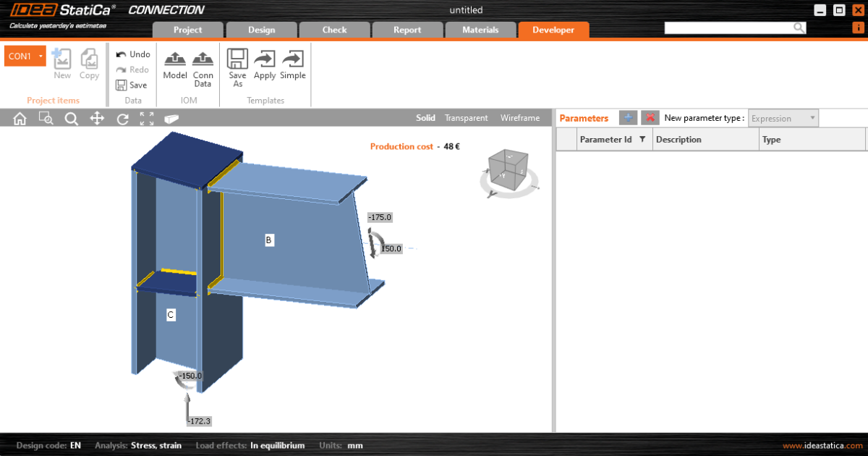This screenshot has height=456, width=868.
Task: Click the add parameter plus button
Action: [628, 117]
